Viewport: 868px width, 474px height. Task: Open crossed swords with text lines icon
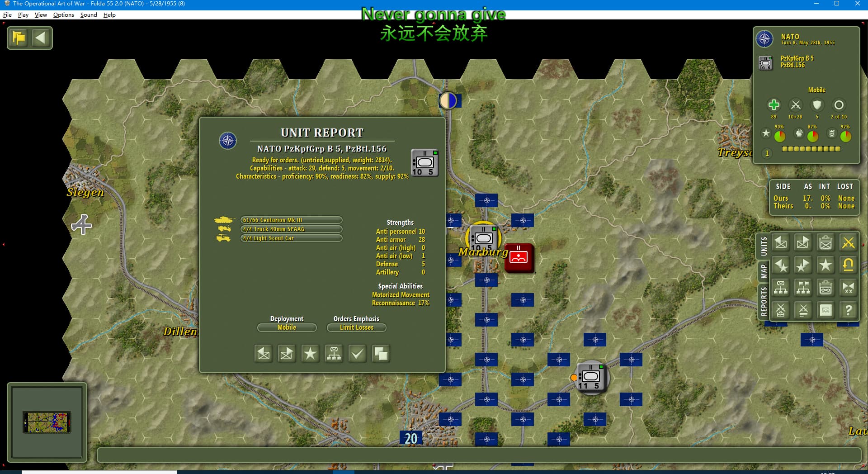point(803,310)
